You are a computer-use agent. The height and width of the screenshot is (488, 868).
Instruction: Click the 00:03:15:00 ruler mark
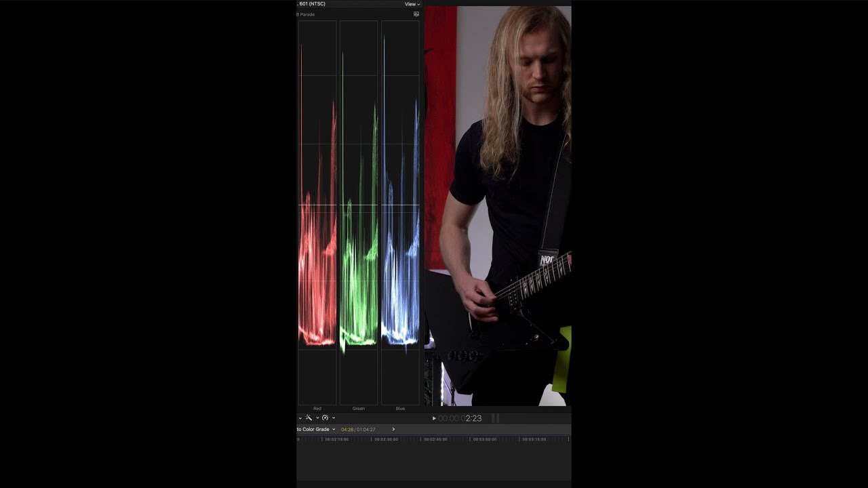534,439
